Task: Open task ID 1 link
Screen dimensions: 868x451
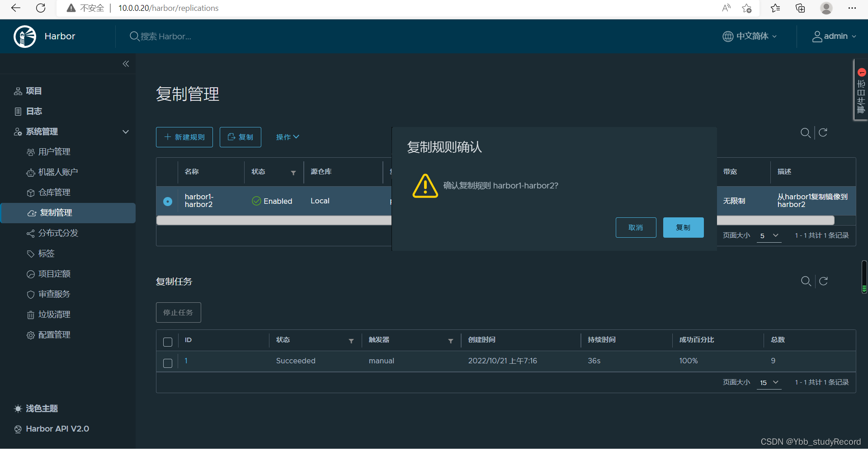Action: (186, 361)
